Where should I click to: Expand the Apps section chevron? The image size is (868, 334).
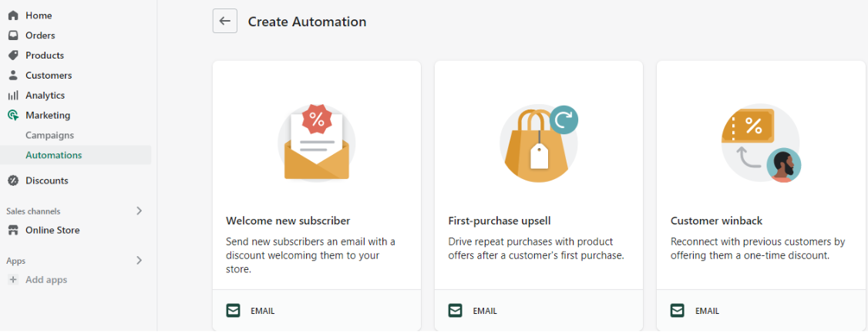pos(139,260)
